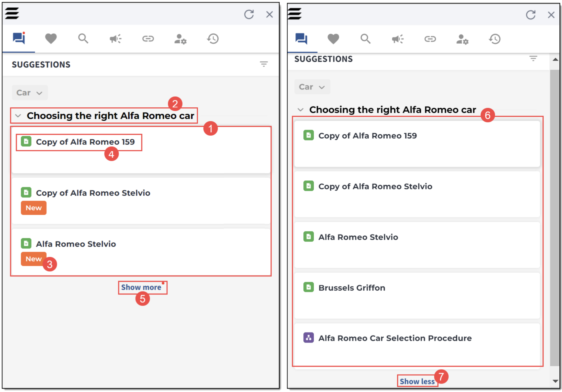Open the 'Brussels Griffon' suggestion
Screen dimensions: 562x392
click(352, 288)
